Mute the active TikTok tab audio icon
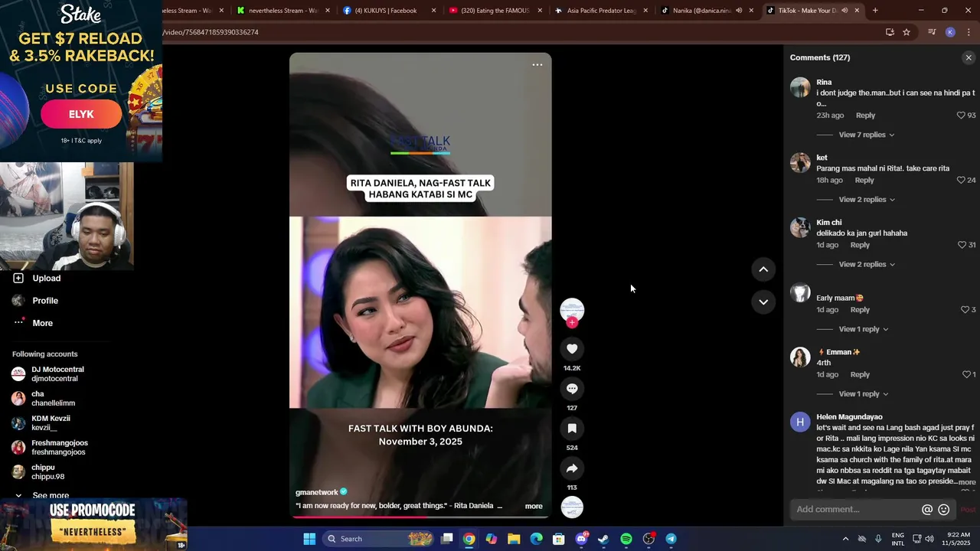Image resolution: width=980 pixels, height=551 pixels. click(x=844, y=11)
